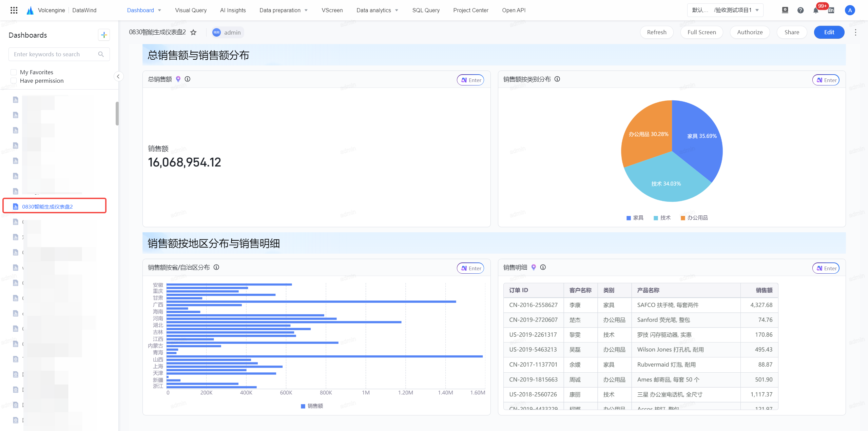Click the message center icon in header
The height and width of the screenshot is (431, 868).
pyautogui.click(x=785, y=10)
